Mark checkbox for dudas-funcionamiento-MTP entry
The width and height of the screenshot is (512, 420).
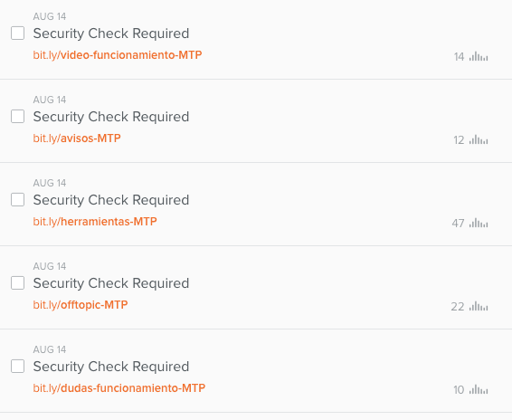17,367
